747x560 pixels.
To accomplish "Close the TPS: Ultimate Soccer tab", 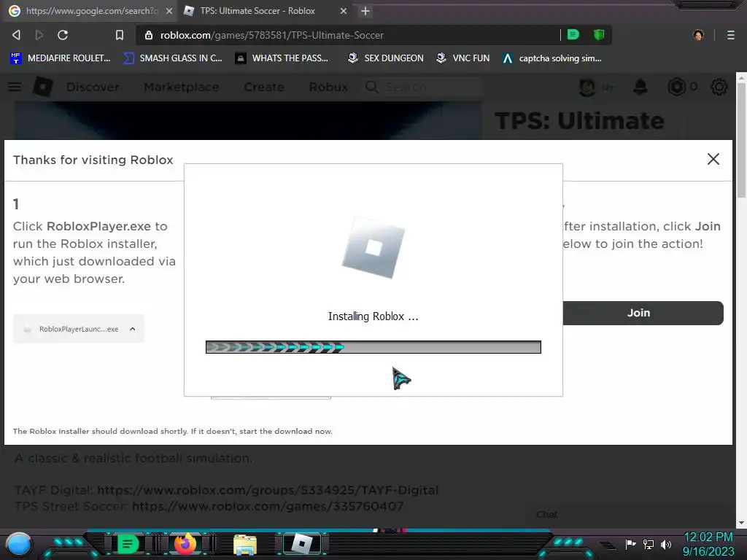I will click(344, 11).
